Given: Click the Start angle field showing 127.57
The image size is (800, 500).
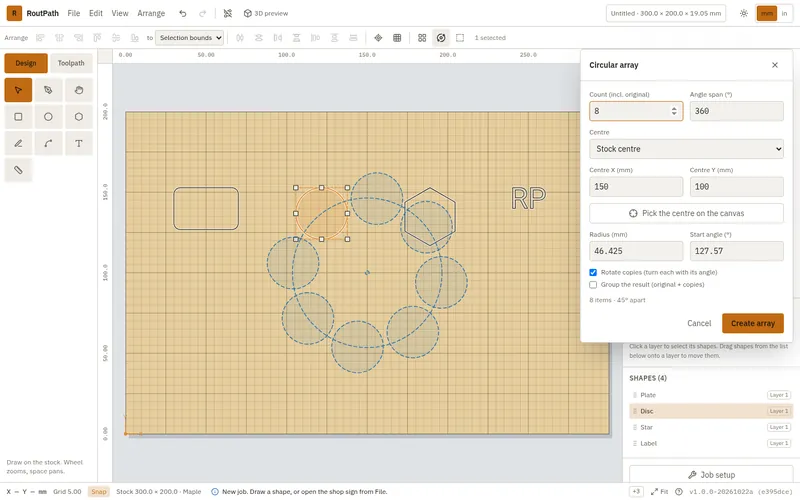Looking at the screenshot, I should click(736, 251).
